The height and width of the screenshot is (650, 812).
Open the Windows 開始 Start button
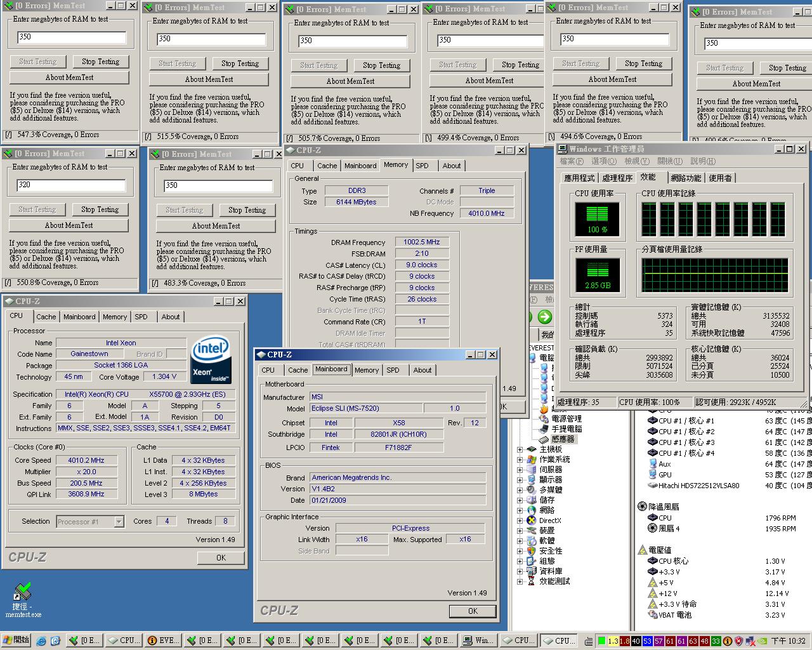[x=16, y=640]
